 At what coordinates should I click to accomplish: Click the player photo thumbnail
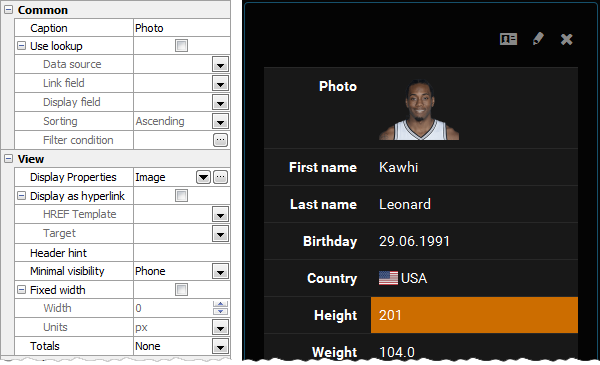pos(419,110)
